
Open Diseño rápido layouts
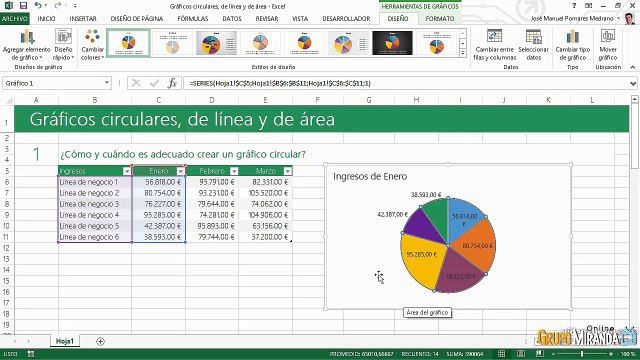click(x=64, y=45)
